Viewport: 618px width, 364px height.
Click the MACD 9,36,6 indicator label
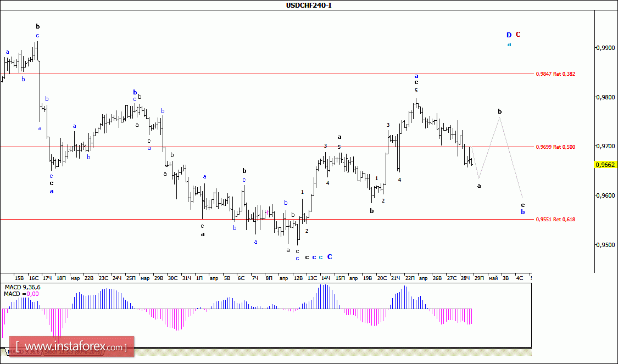click(23, 287)
